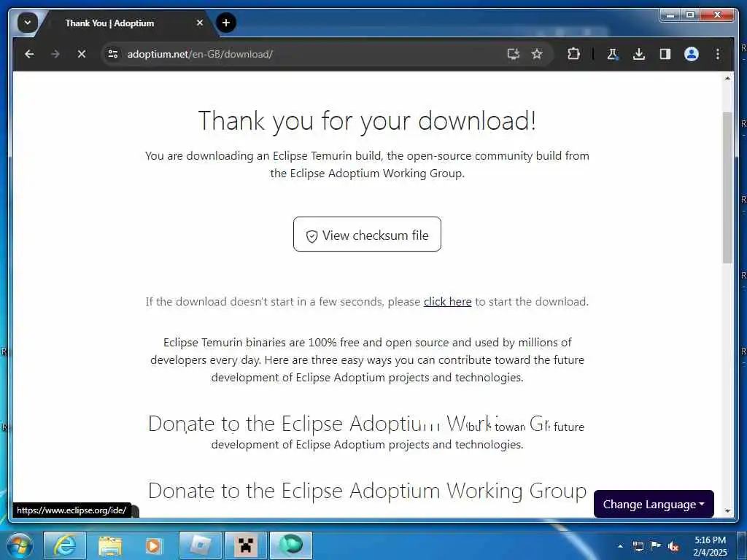Click the muted volume tray icon
The width and height of the screenshot is (747, 560).
[673, 547]
